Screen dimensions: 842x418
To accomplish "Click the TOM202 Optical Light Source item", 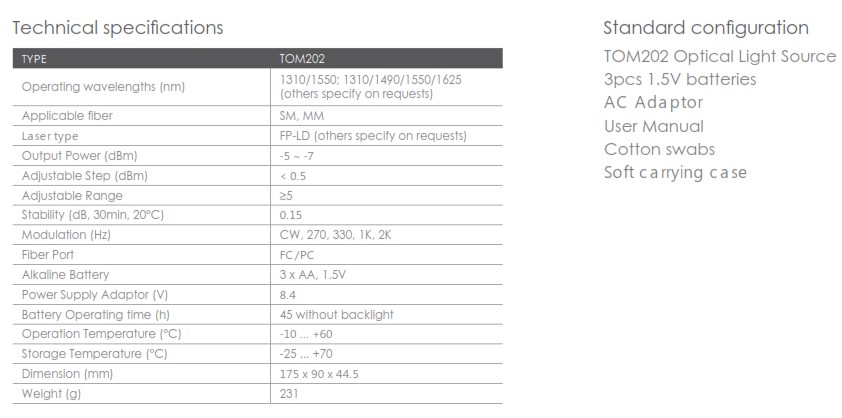I will (x=719, y=56).
